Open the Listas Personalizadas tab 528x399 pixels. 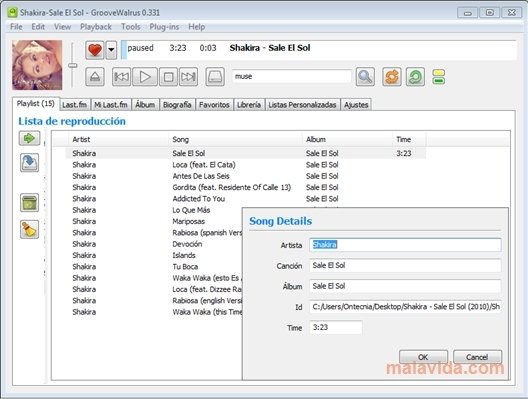point(302,105)
